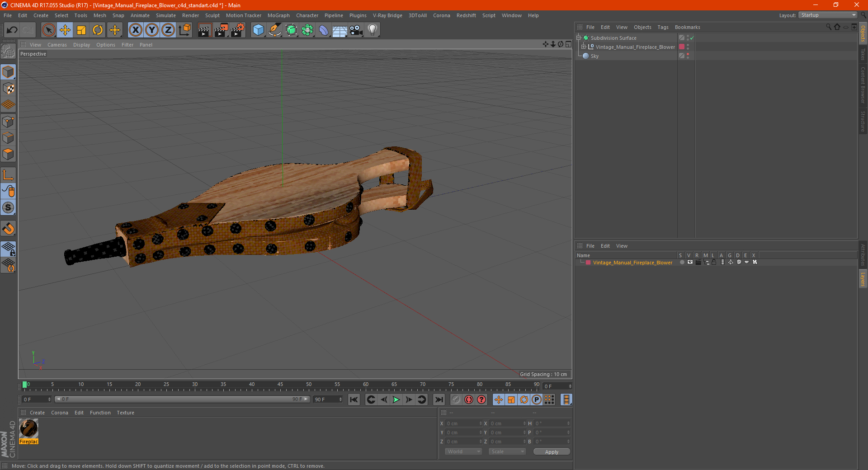Toggle Subdivision Surface enabled checkmark

(692, 38)
